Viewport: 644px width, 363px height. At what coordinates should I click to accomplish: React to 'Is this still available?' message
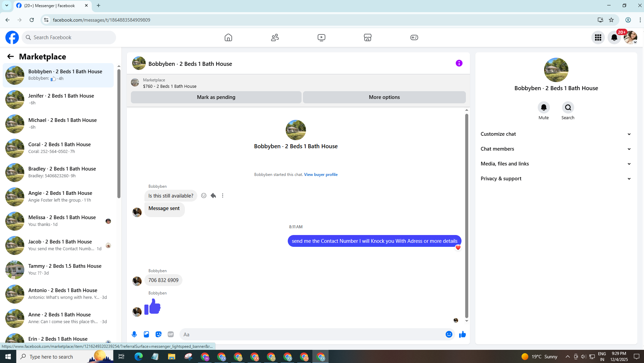[204, 196]
